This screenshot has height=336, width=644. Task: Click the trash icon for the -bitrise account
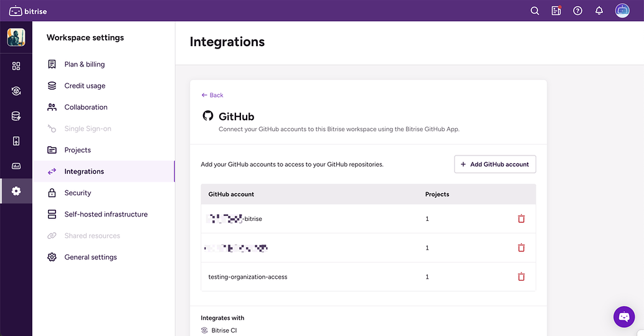(521, 219)
